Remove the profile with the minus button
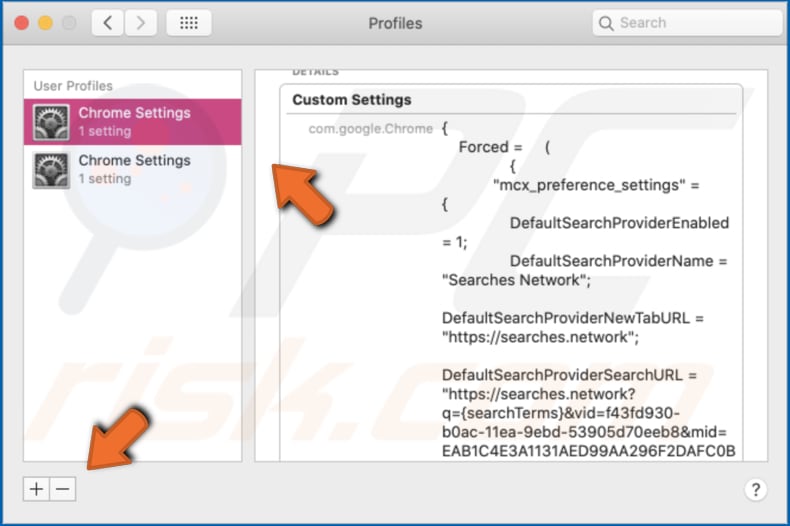The width and height of the screenshot is (790, 526). (62, 489)
